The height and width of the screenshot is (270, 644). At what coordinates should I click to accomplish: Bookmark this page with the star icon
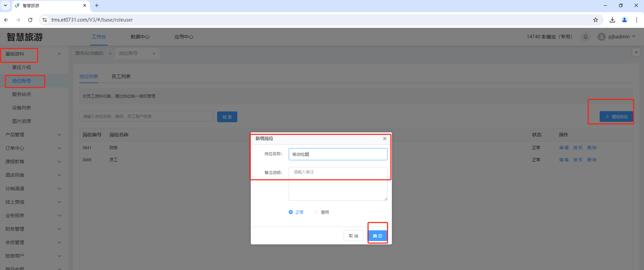(595, 20)
